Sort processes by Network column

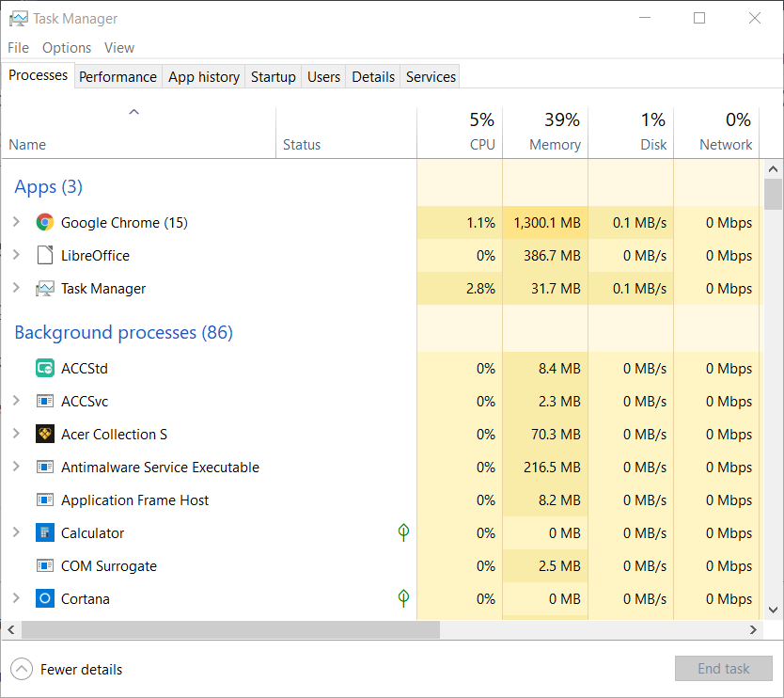pyautogui.click(x=716, y=133)
